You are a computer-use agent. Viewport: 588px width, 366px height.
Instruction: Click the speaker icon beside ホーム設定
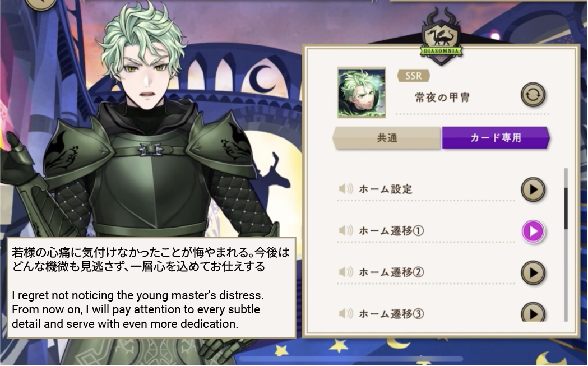pos(346,189)
